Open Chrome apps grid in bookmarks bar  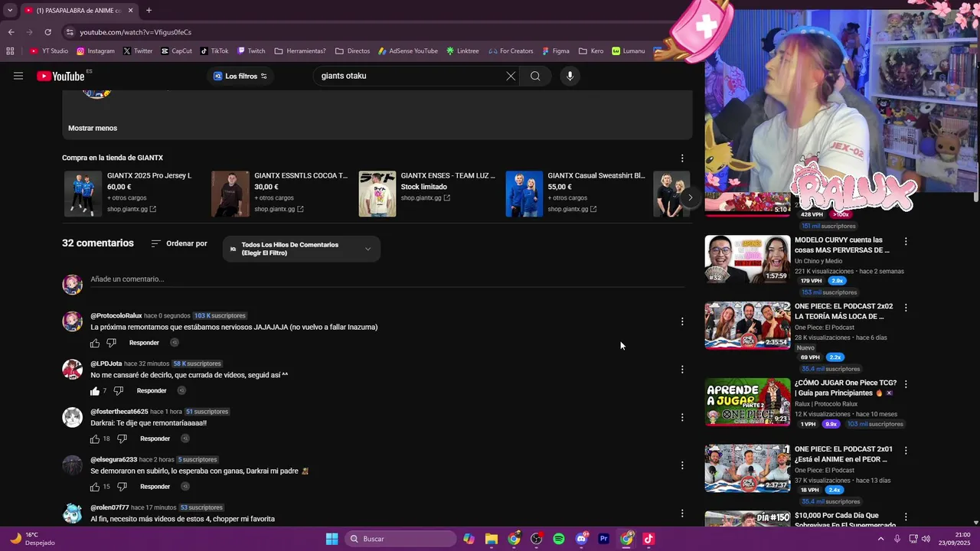pyautogui.click(x=10, y=51)
